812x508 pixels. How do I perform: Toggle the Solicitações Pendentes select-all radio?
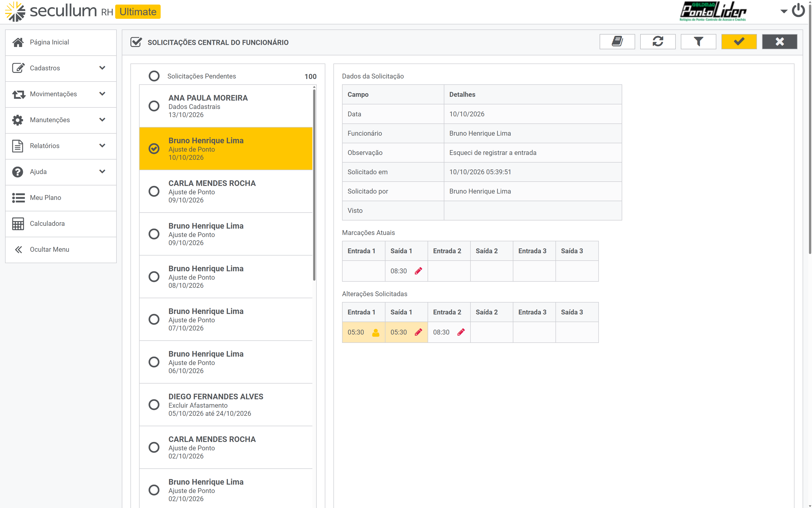(x=154, y=76)
